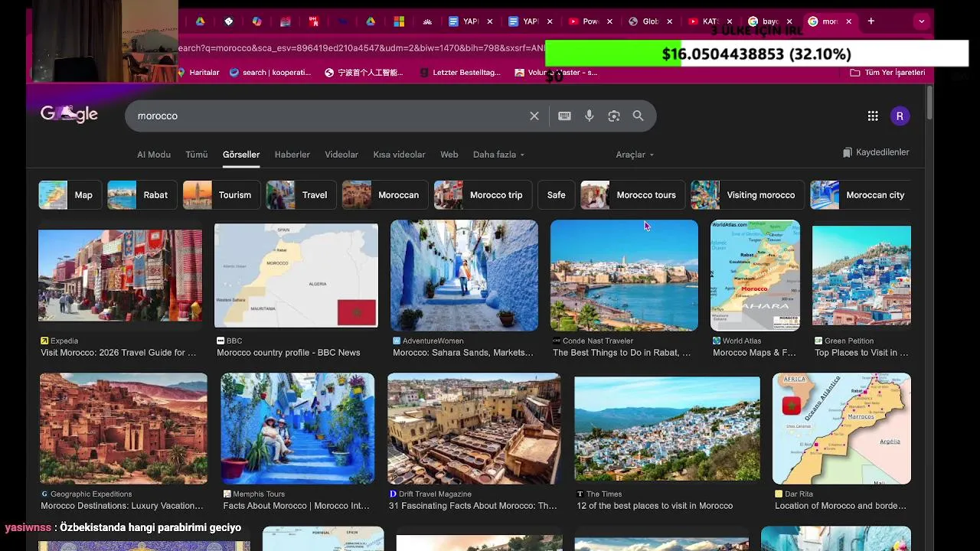
Task: Expand the Araçlar tools dropdown
Action: [635, 155]
